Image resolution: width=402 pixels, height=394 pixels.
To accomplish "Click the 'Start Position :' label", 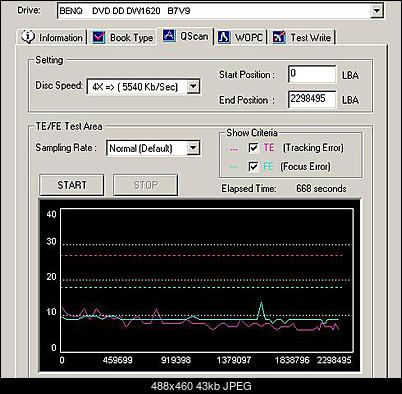I will [247, 75].
